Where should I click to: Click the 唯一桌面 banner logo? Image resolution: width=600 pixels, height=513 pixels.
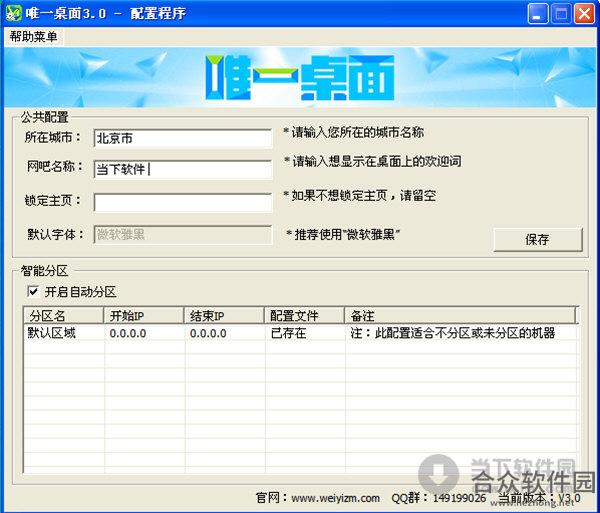click(300, 78)
